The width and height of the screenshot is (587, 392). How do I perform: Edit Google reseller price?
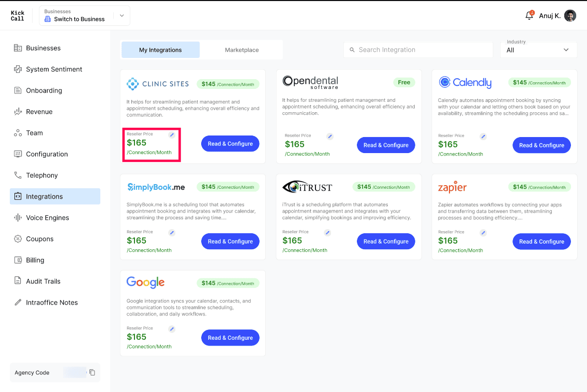pyautogui.click(x=172, y=329)
